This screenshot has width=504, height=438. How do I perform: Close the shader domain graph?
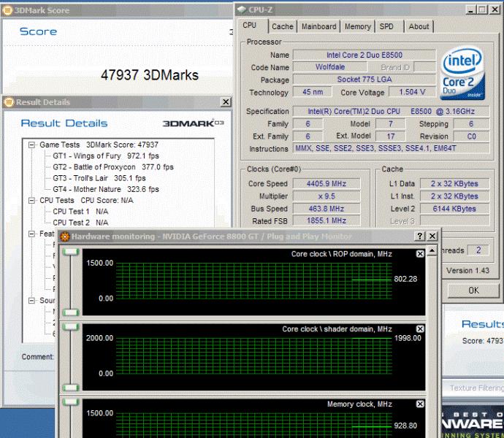420,328
